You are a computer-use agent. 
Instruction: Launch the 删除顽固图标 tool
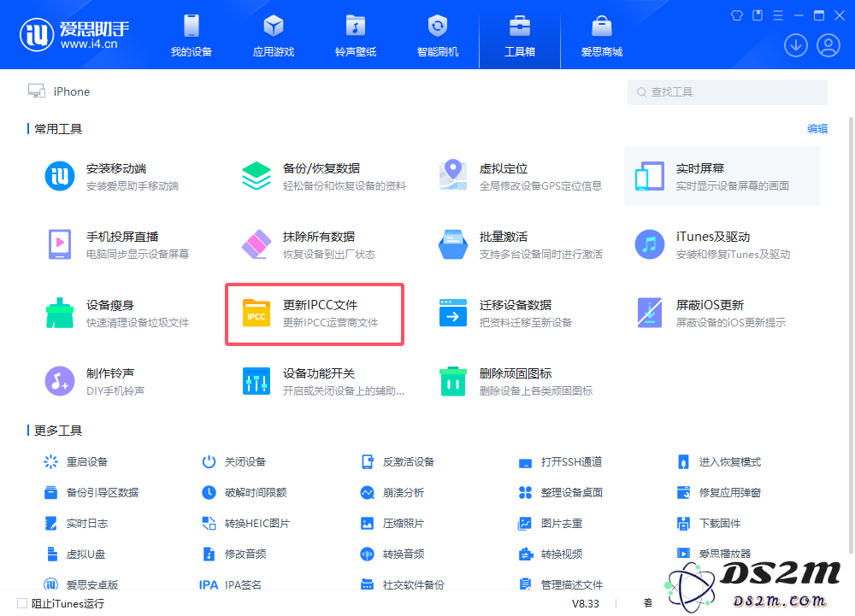[516, 381]
